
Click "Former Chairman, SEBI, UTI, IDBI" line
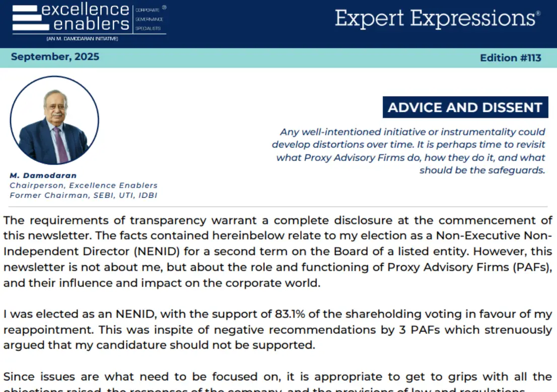[x=84, y=195]
